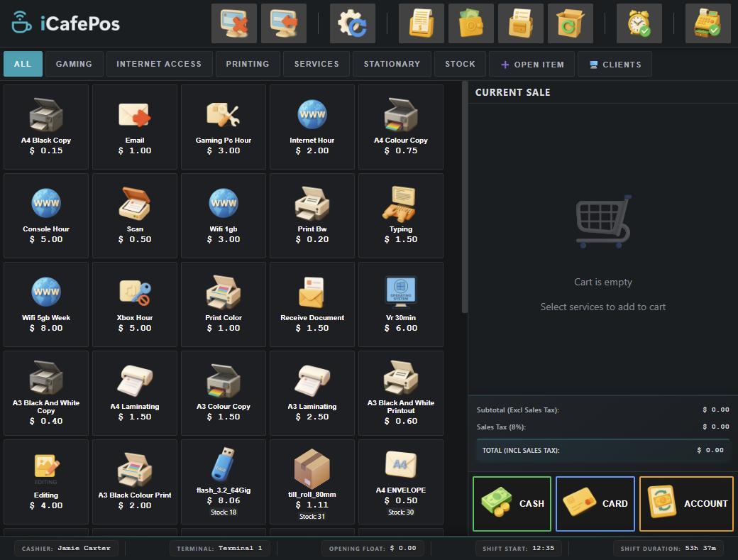Viewport: 738px width, 560px height.
Task: Open the gear refresh settings icon
Action: click(353, 23)
